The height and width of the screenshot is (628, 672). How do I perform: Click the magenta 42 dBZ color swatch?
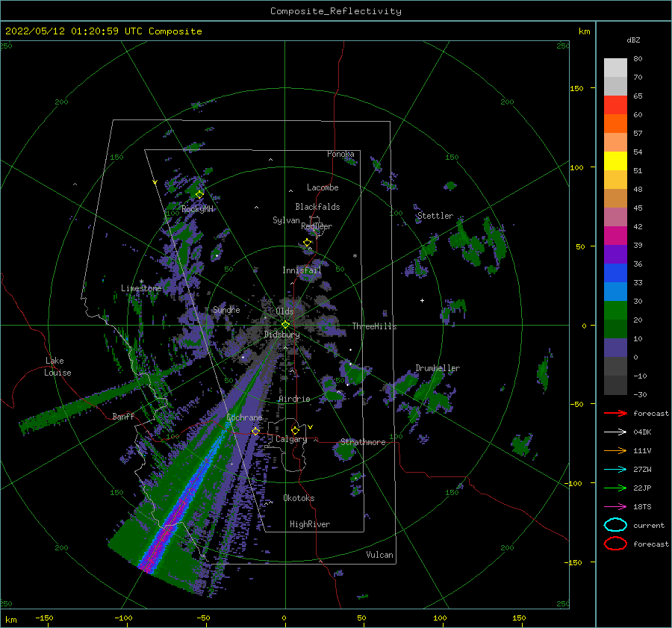[615, 235]
